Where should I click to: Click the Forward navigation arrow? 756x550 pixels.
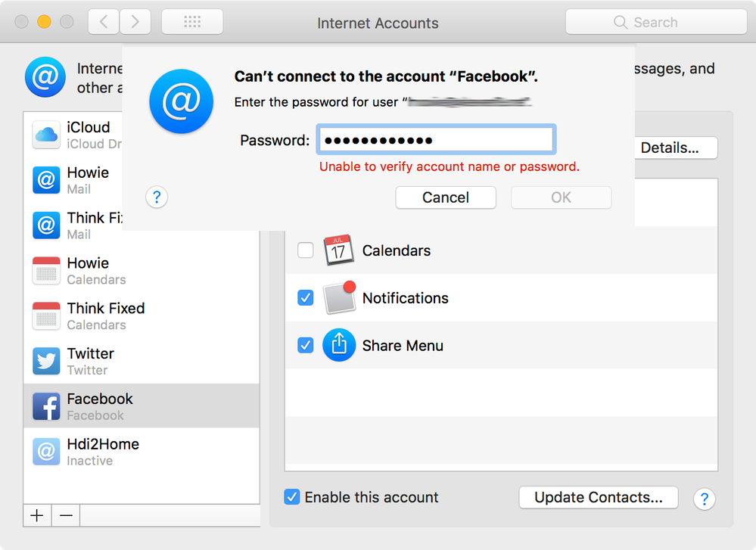(135, 22)
